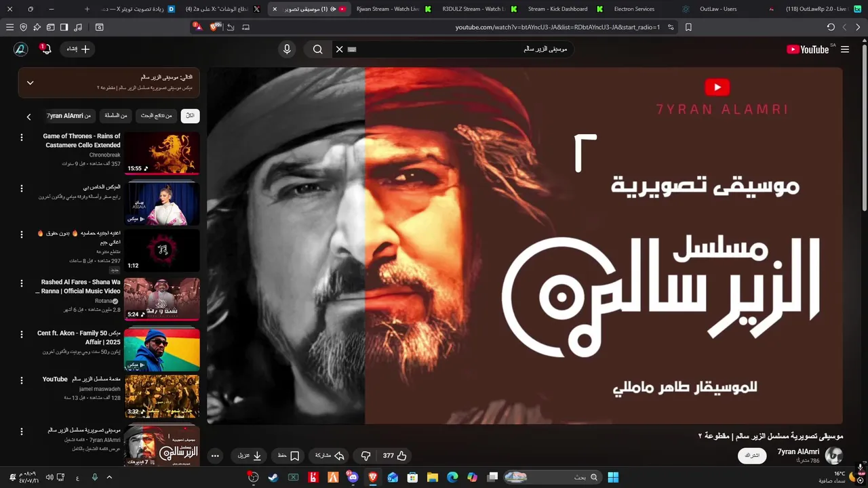Like the video (377 likes)
This screenshot has height=488, width=868.
tap(395, 455)
